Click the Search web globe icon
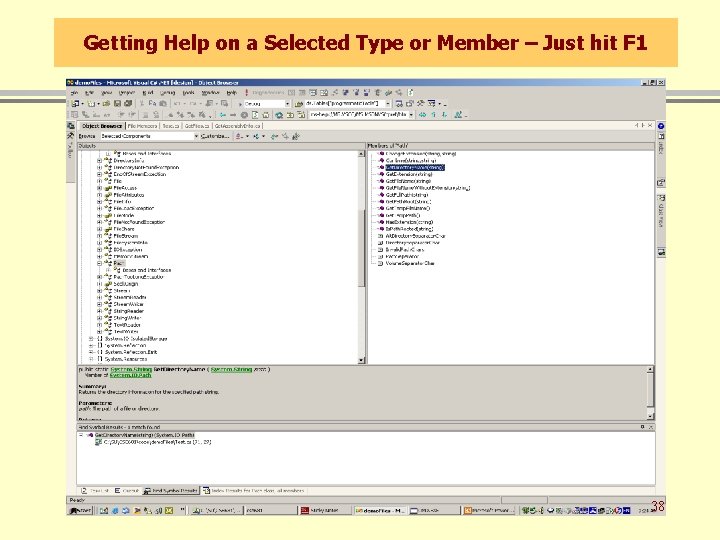 279,115
